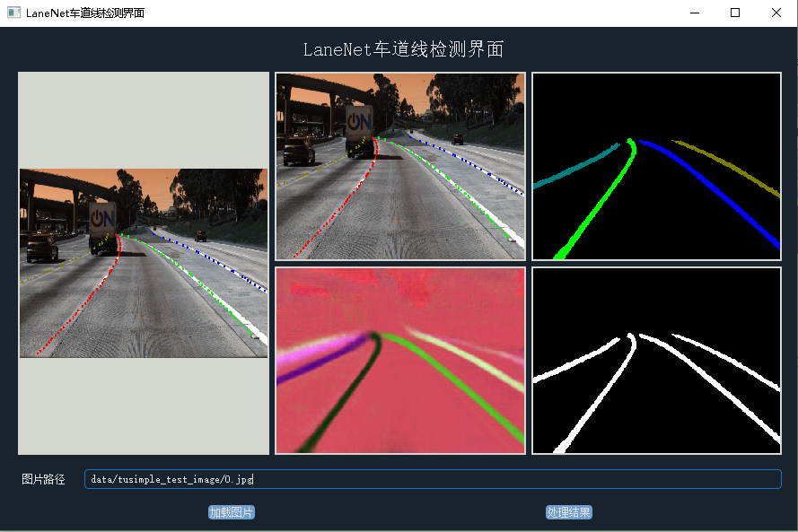The image size is (798, 532).
Task: Click the gray empty area beside the left image
Action: tap(143, 117)
